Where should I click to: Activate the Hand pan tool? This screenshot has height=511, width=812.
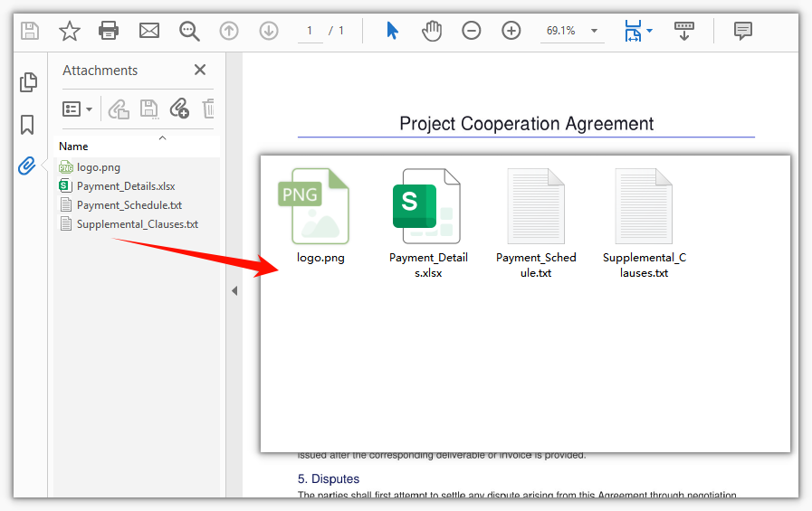pyautogui.click(x=432, y=31)
